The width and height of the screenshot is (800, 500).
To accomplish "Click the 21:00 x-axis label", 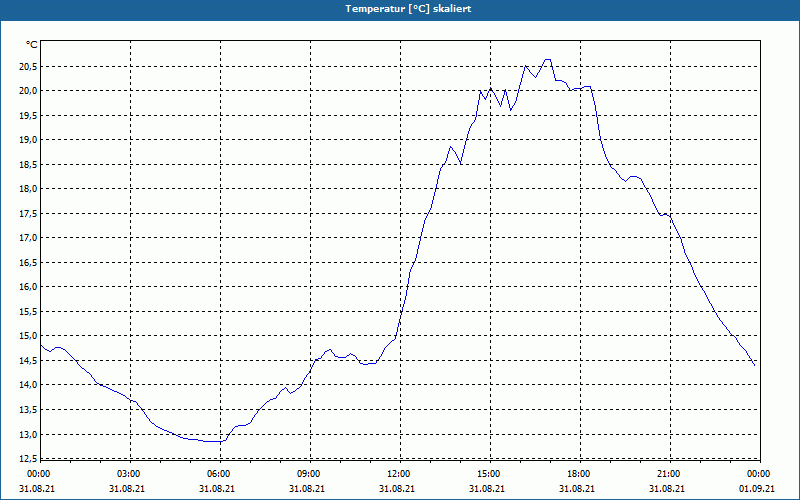I will click(x=667, y=474).
